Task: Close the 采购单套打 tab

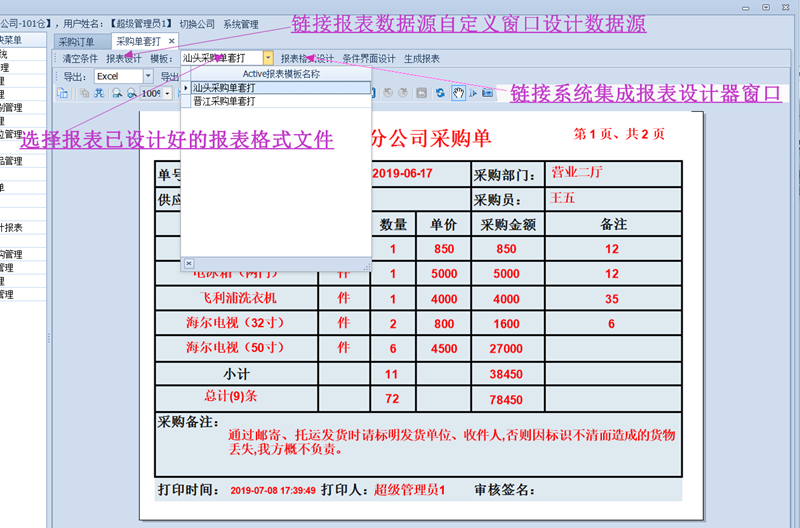Action: [x=171, y=42]
